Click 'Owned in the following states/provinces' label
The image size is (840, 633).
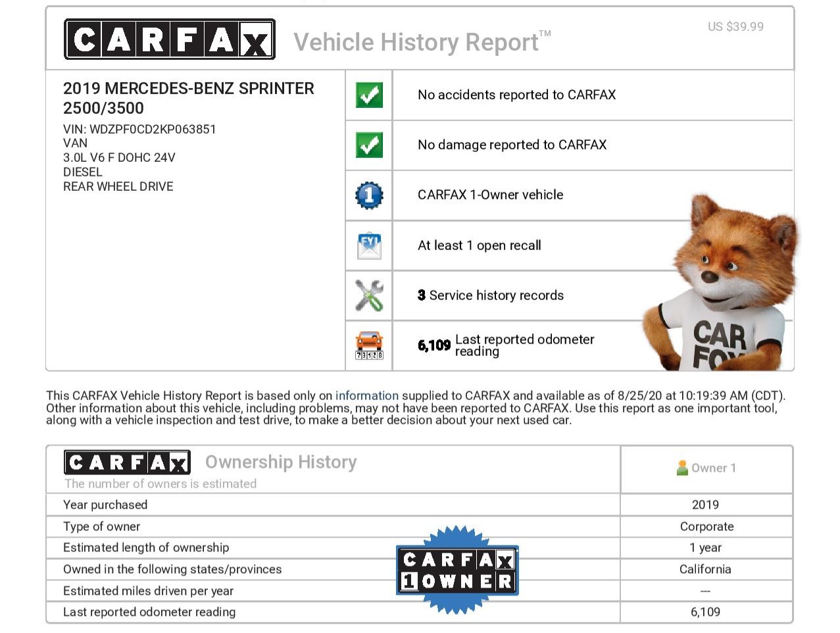pyautogui.click(x=172, y=569)
